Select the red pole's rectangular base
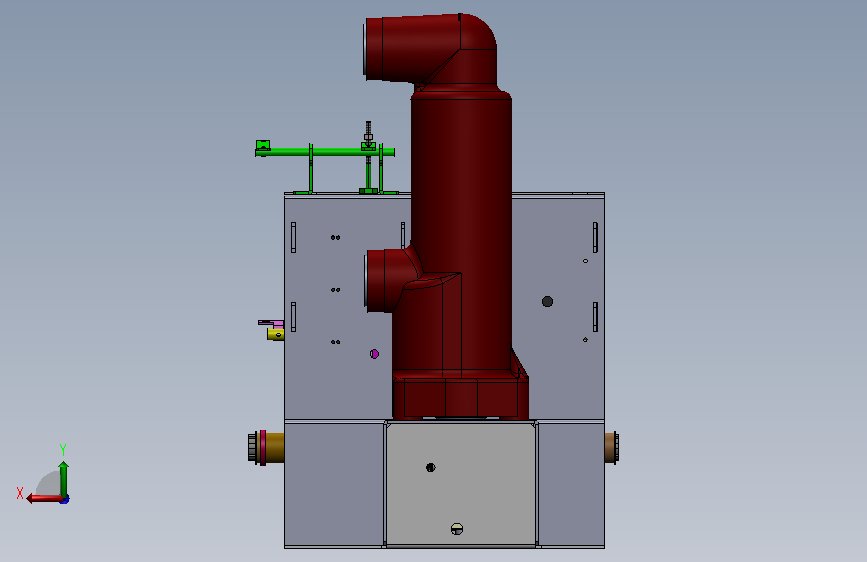 461,396
